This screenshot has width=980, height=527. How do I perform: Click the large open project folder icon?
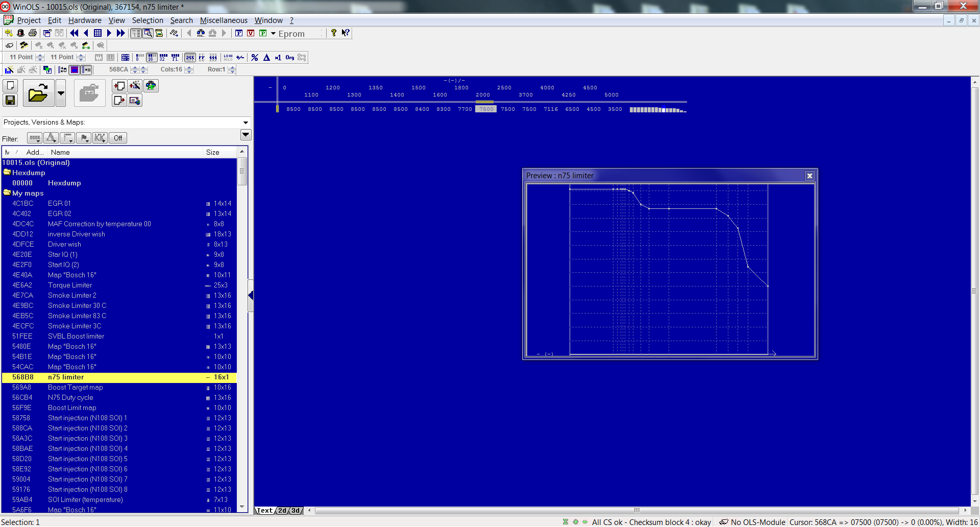[38, 93]
